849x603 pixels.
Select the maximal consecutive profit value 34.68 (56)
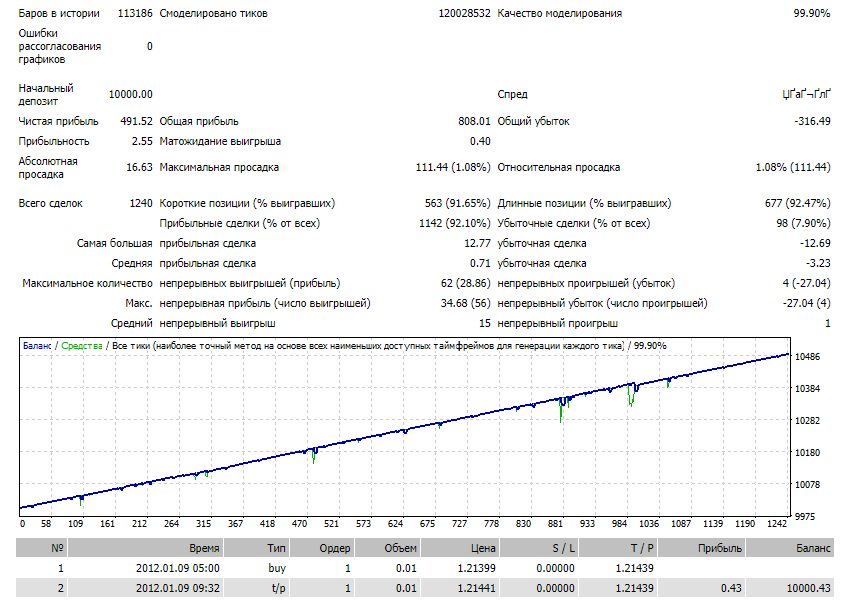(x=465, y=303)
